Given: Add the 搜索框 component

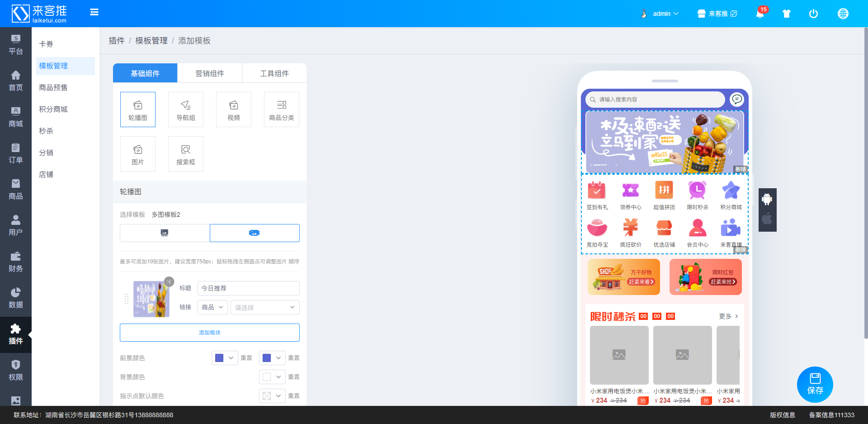Looking at the screenshot, I should 186,154.
